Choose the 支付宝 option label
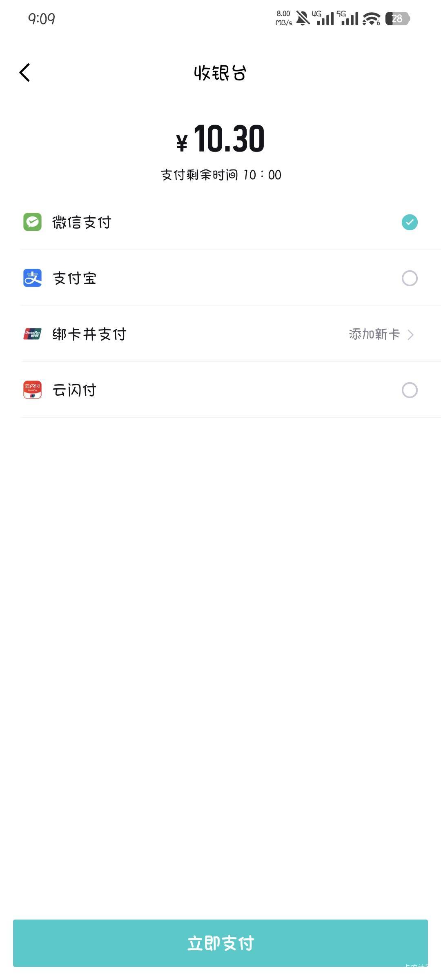 (x=74, y=278)
